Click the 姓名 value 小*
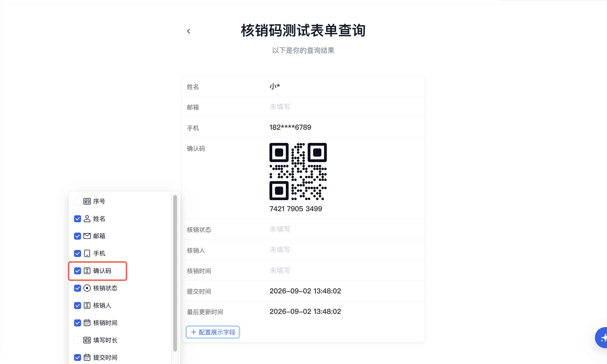Screen dimensions: 607x364 275,86
